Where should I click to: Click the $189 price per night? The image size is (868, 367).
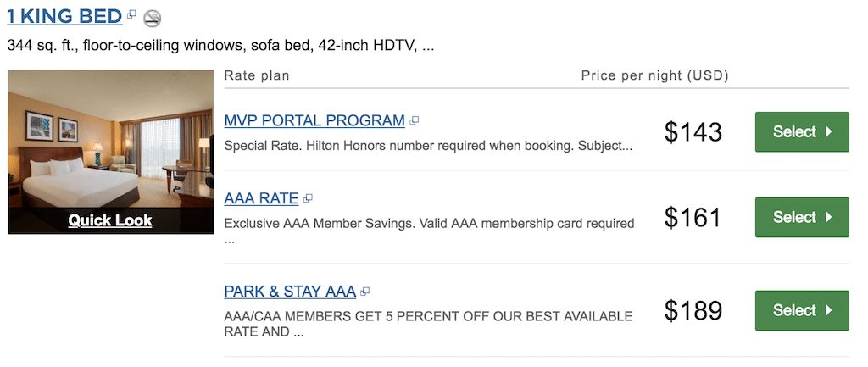[x=693, y=310]
